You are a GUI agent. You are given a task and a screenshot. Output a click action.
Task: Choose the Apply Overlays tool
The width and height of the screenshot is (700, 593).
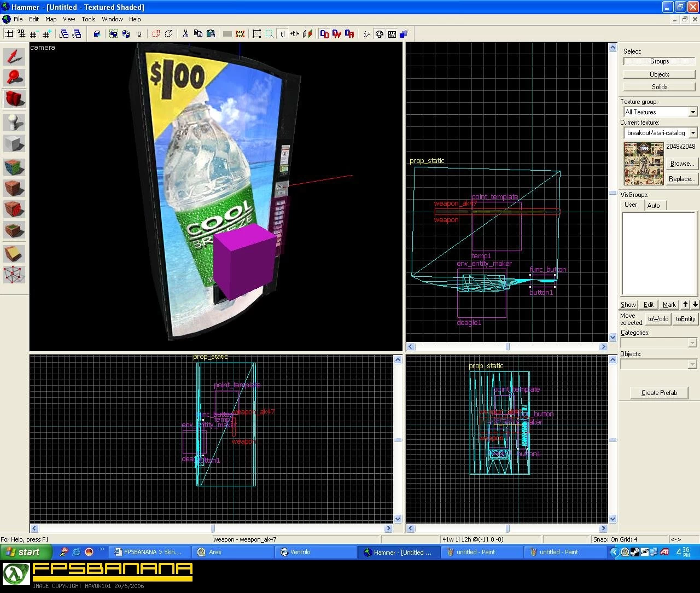[14, 231]
